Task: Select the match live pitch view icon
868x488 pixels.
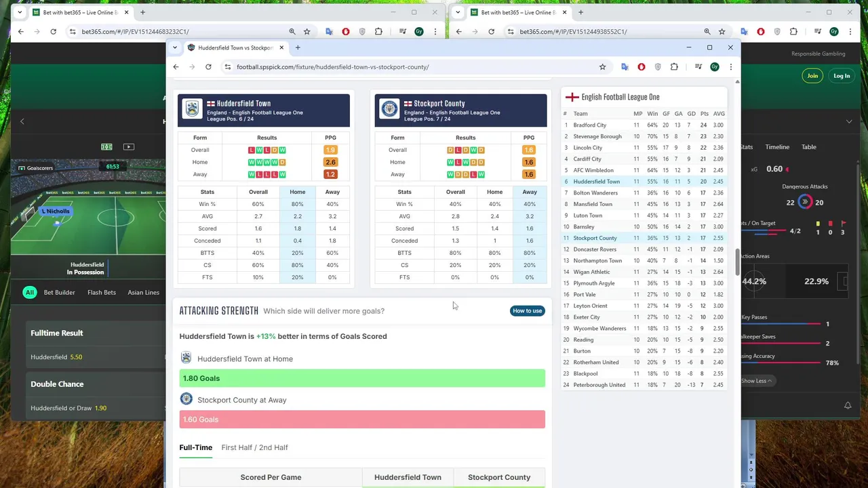Action: tap(106, 146)
